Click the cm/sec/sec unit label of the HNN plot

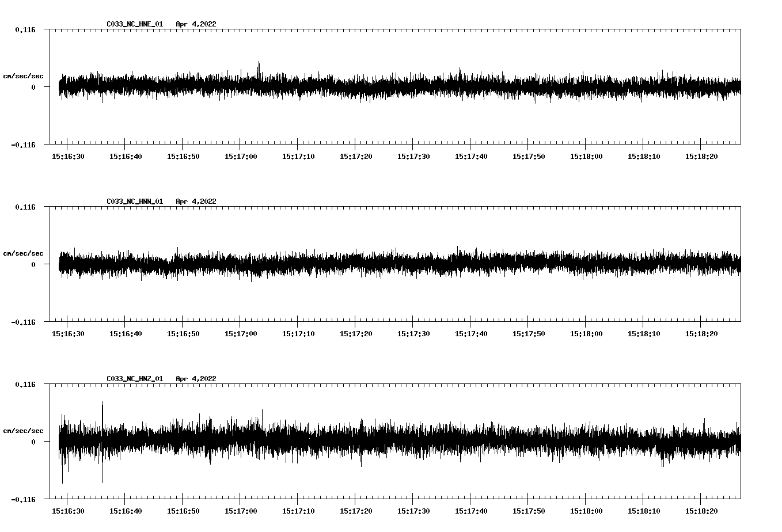pyautogui.click(x=23, y=253)
